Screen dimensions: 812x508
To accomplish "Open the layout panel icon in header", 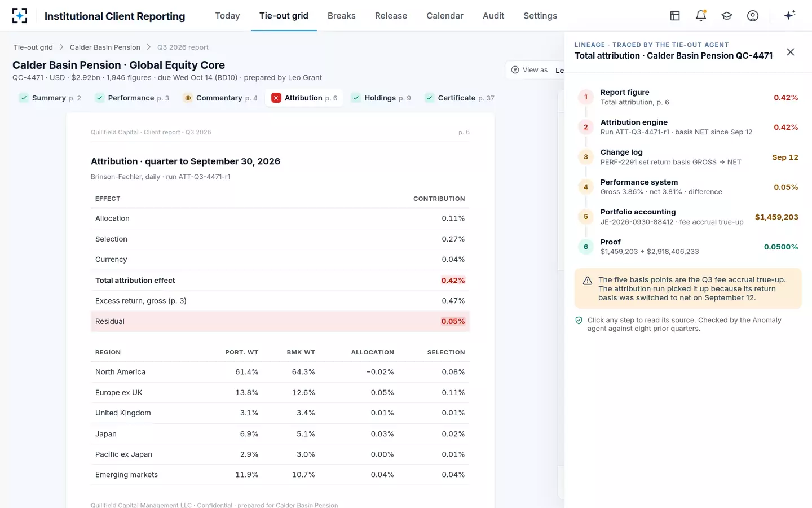I will (675, 16).
